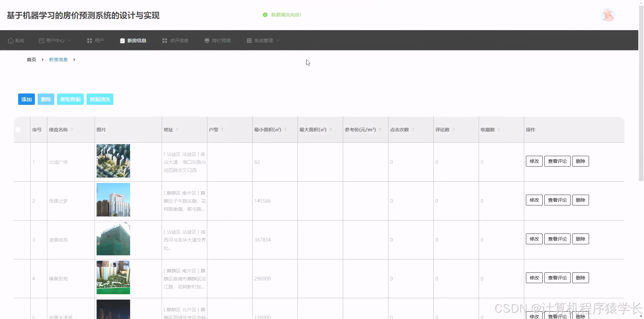Open the 雍景别苑 property thumbnail image
The height and width of the screenshot is (319, 644).
113,277
